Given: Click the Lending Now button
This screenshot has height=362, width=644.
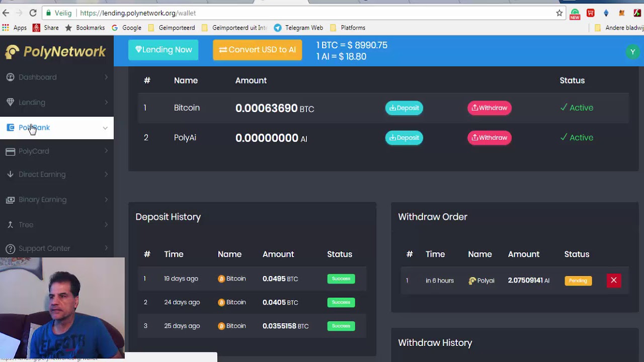Looking at the screenshot, I should [x=164, y=50].
